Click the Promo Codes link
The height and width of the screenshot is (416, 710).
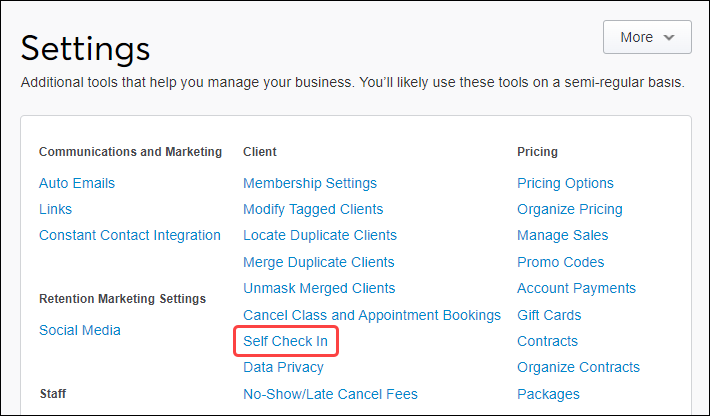561,262
